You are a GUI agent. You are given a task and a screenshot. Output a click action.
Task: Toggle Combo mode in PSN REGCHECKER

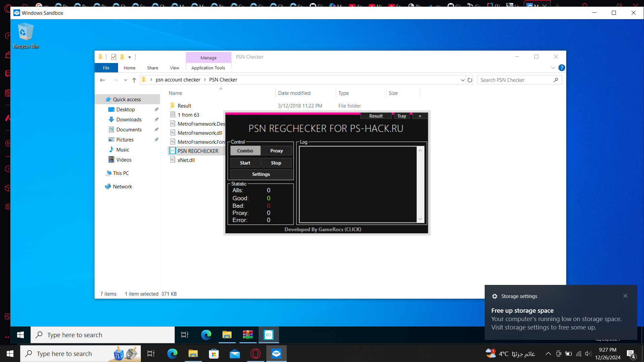click(245, 150)
